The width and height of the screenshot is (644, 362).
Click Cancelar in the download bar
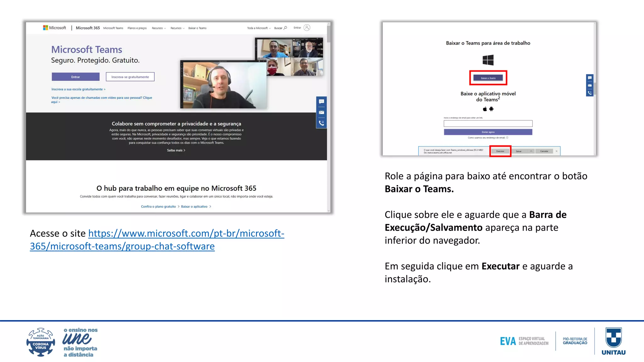544,151
